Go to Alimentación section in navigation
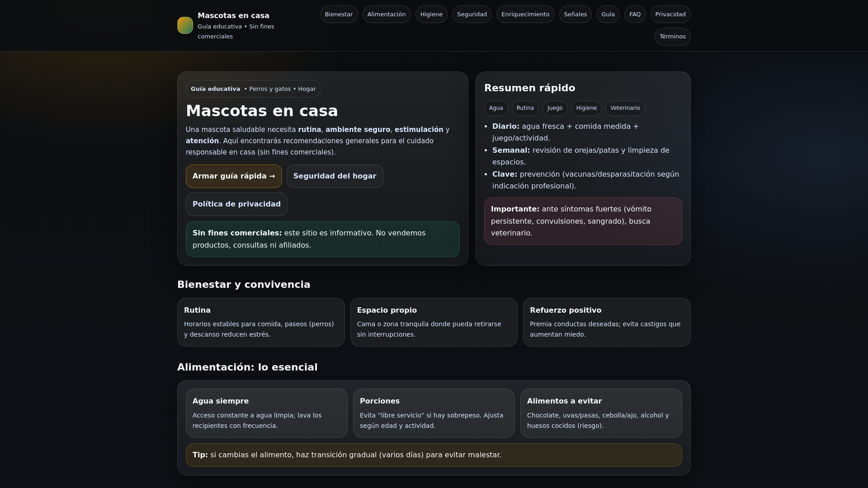Viewport: 868px width, 488px height. (386, 14)
